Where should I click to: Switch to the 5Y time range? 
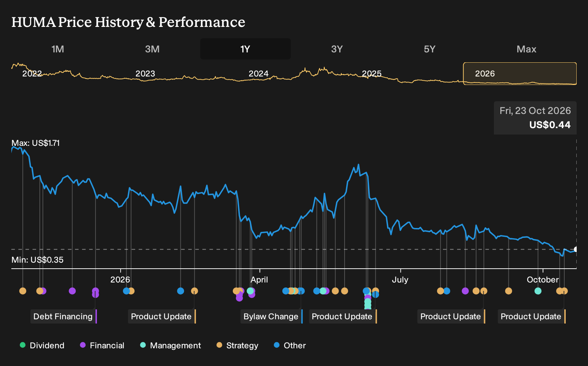430,49
